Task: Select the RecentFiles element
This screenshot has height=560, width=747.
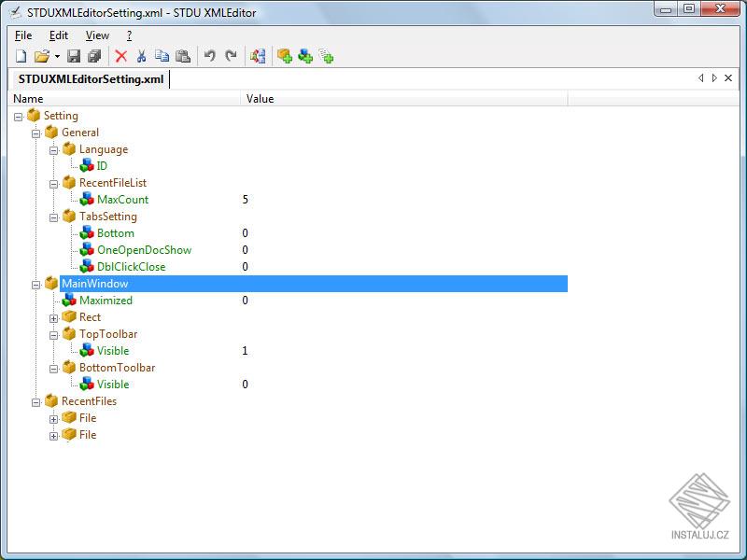Action: [x=89, y=401]
